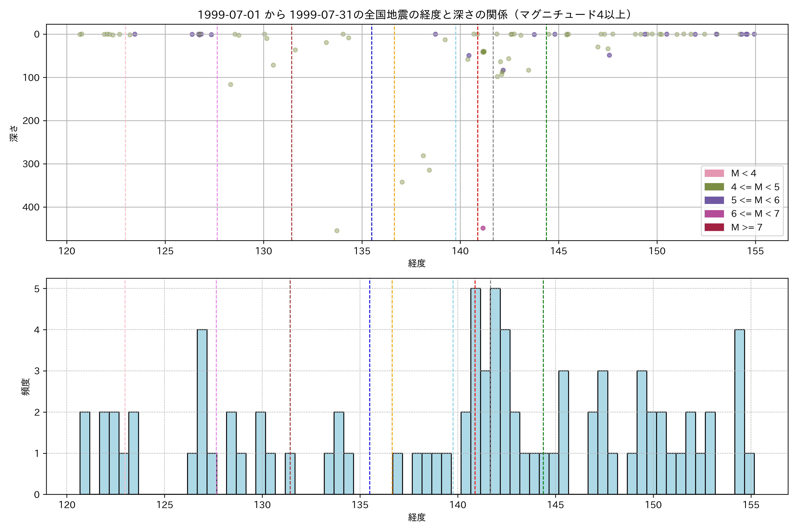Click the height-4 histogram bar near longitude 154.5
This screenshot has width=798, height=532.
[740, 412]
